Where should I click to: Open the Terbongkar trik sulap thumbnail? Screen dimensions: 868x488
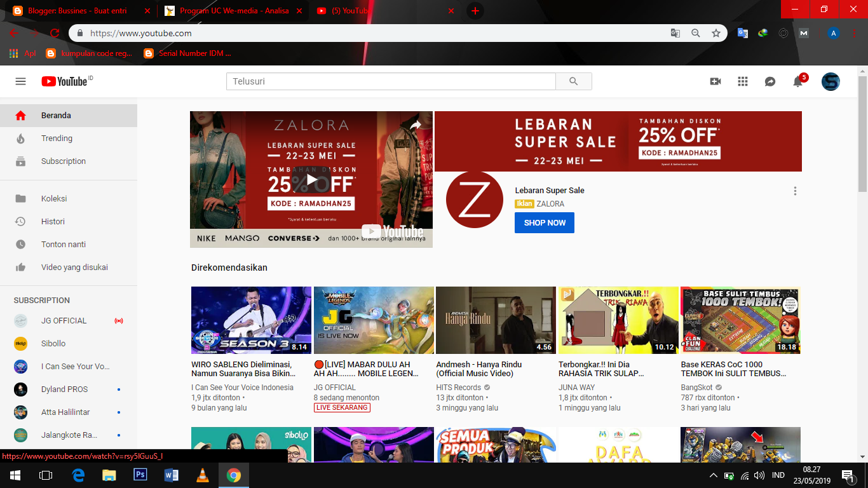618,320
